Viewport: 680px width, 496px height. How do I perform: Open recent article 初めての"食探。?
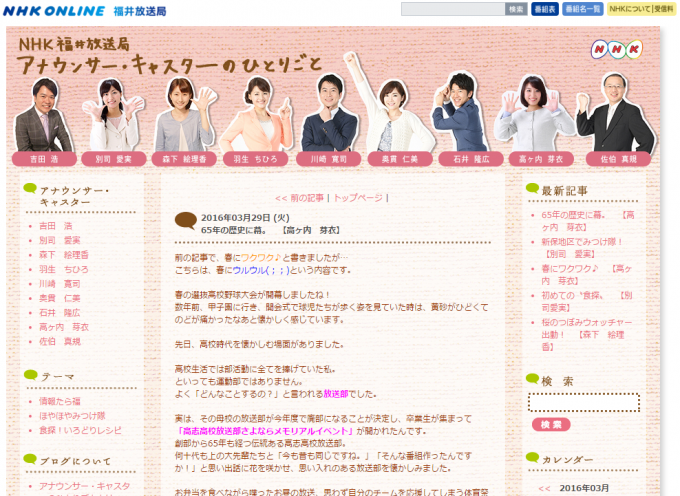(587, 301)
